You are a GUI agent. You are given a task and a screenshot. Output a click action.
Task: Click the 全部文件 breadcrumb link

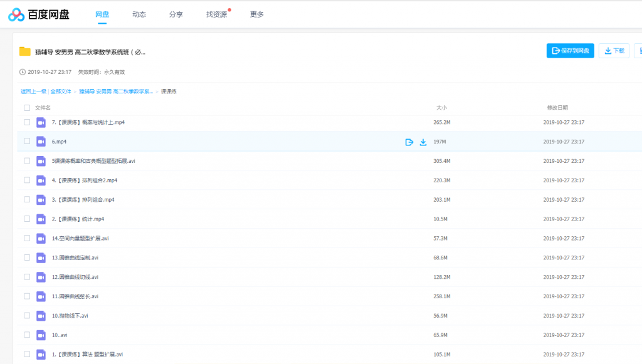(x=61, y=91)
